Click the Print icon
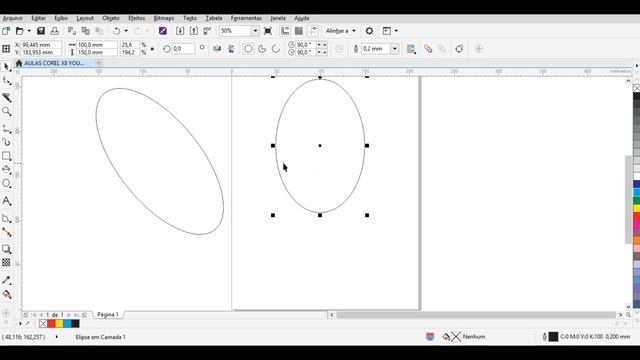Image resolution: width=640 pixels, height=360 pixels. pos(54,31)
